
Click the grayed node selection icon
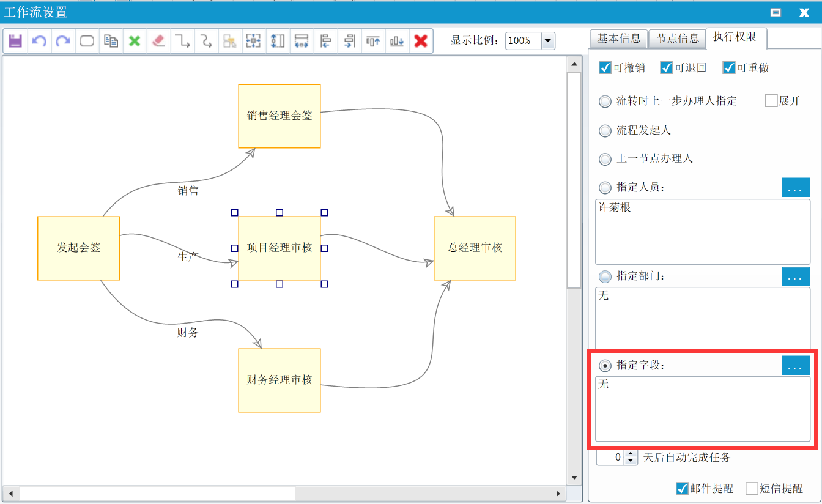click(230, 41)
